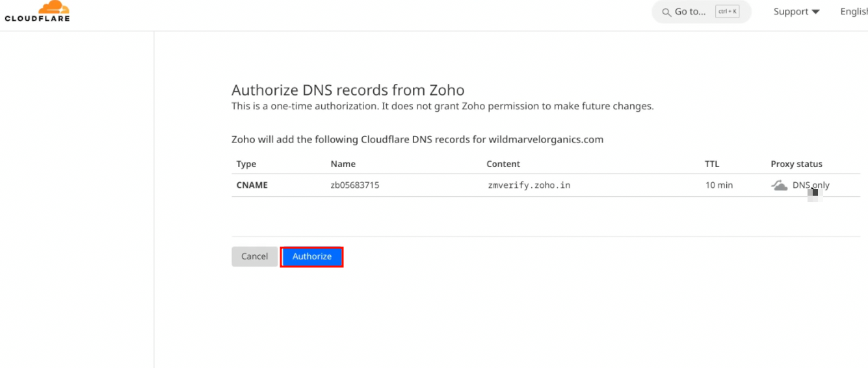Click the record name zb05683715

[354, 185]
